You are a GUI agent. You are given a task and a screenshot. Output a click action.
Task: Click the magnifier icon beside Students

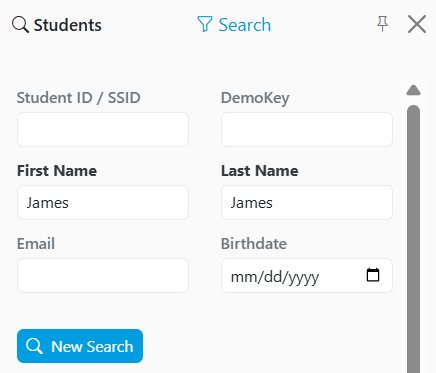coord(20,25)
